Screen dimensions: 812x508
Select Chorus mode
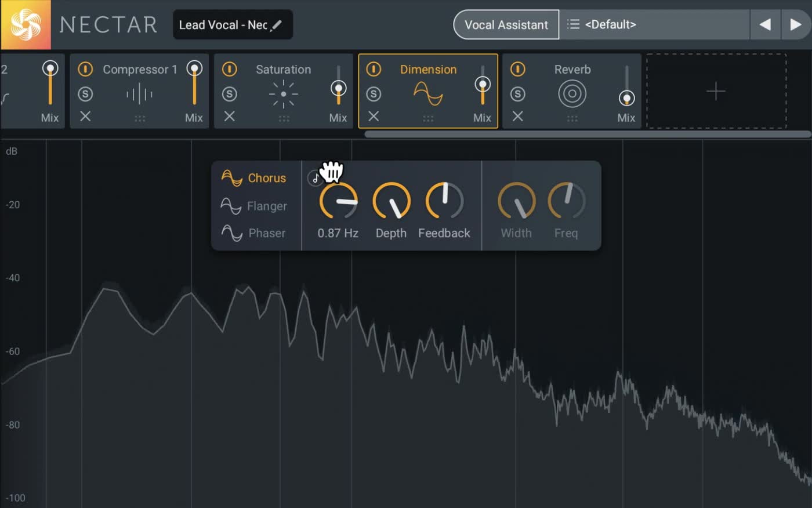[x=253, y=178]
